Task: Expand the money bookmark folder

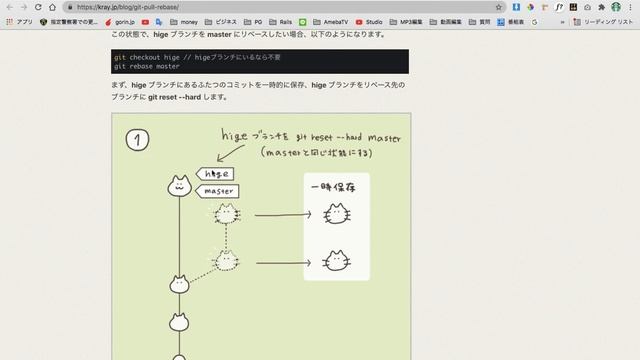Action: (x=184, y=22)
